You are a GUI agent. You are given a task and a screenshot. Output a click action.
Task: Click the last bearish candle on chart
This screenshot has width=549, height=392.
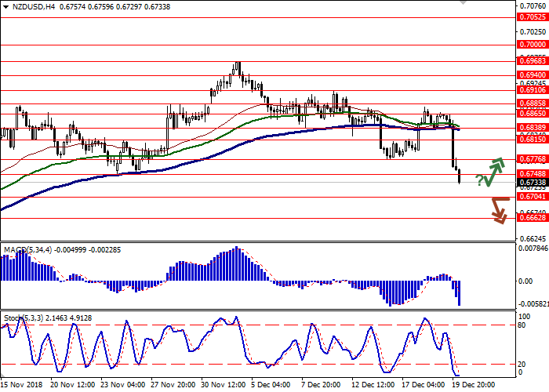[x=459, y=176]
